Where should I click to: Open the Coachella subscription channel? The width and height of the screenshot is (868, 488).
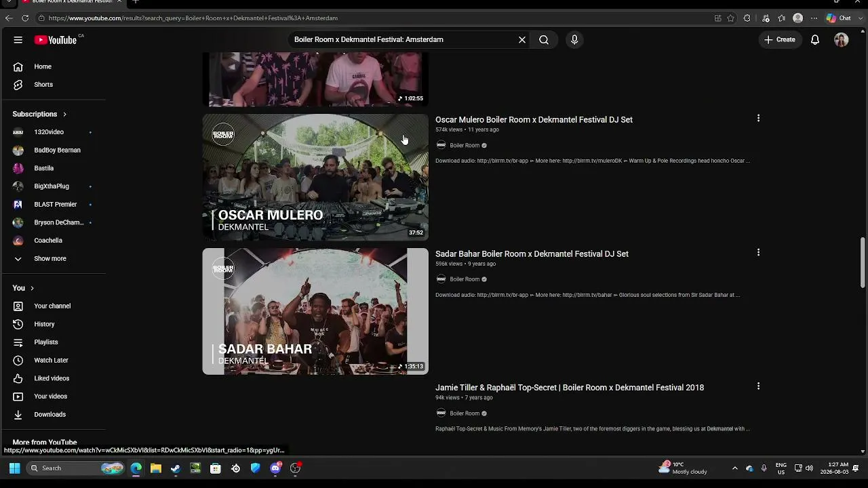53,241
